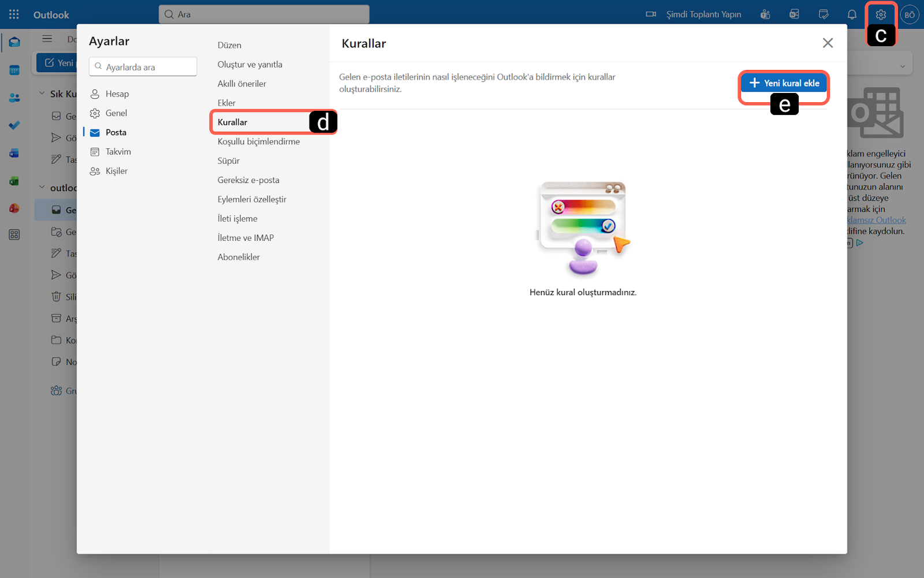Close the Ayarlar settings dialog
The height and width of the screenshot is (578, 924).
[x=828, y=43]
